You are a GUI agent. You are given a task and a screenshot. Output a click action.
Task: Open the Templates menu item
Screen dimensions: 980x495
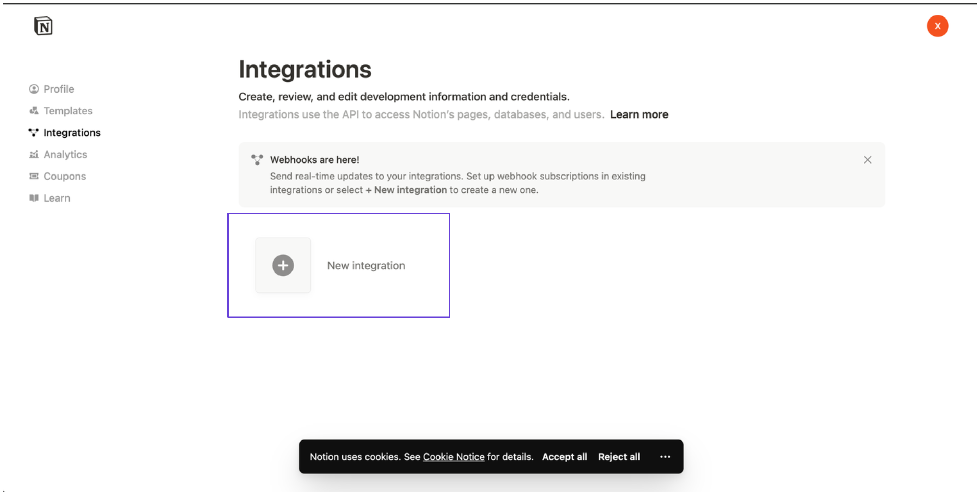click(x=68, y=111)
